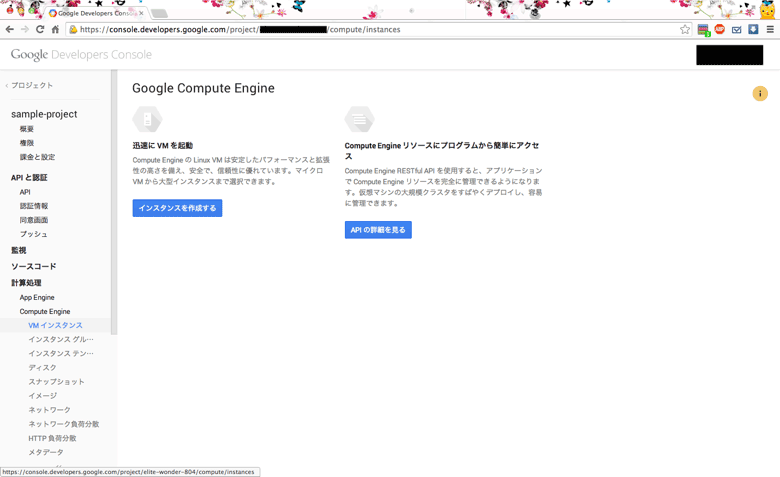Click the VM instance hexagon icon
Viewport: 780px width, 477px height.
coord(147,119)
